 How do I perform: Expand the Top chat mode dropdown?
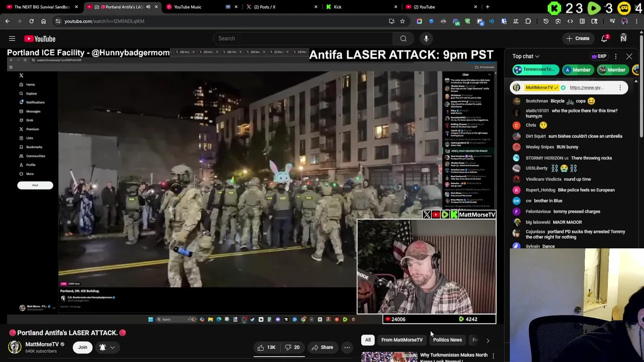click(x=526, y=56)
